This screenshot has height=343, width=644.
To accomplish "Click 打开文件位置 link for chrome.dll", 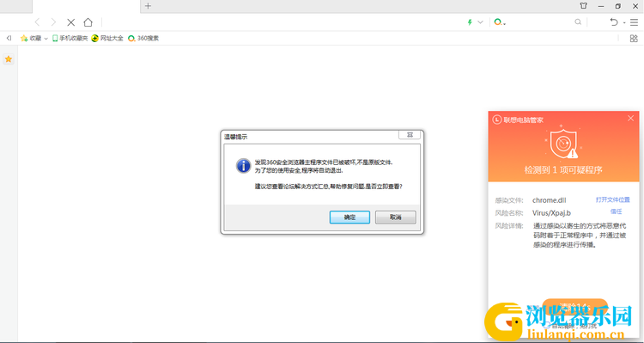I will coord(612,199).
